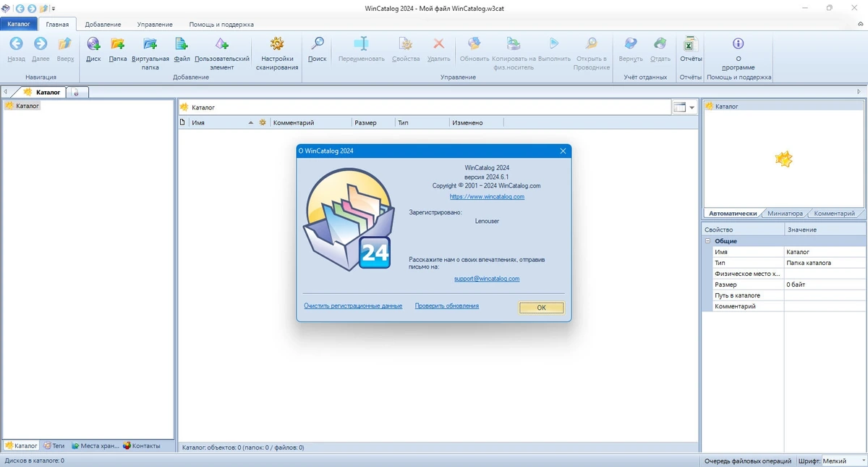Switch to the Теги bottom tab
This screenshot has width=868, height=467.
[x=54, y=445]
